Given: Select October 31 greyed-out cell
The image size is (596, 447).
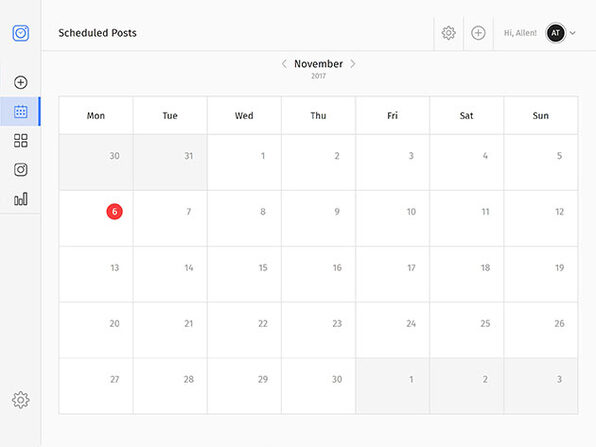Looking at the screenshot, I should (170, 162).
